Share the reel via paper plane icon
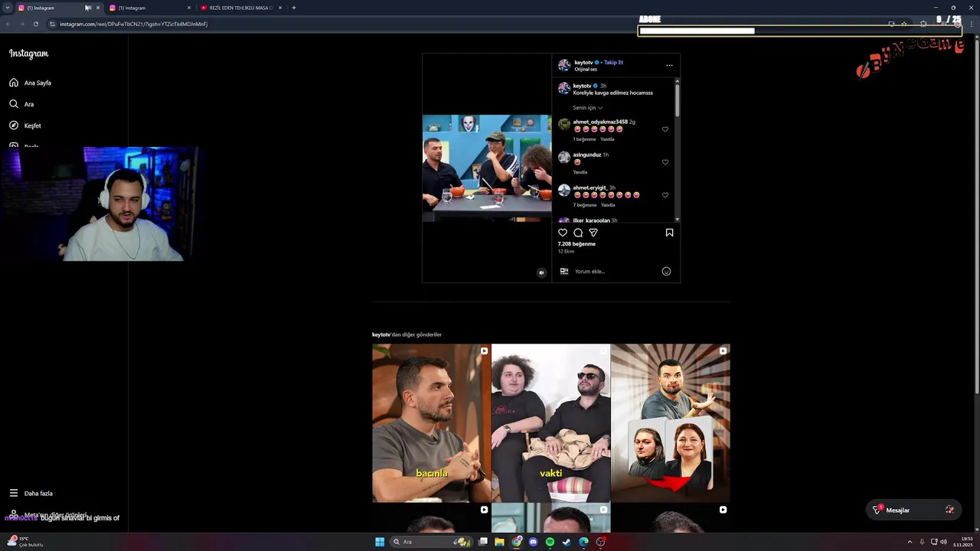The height and width of the screenshot is (551, 980). 593,233
